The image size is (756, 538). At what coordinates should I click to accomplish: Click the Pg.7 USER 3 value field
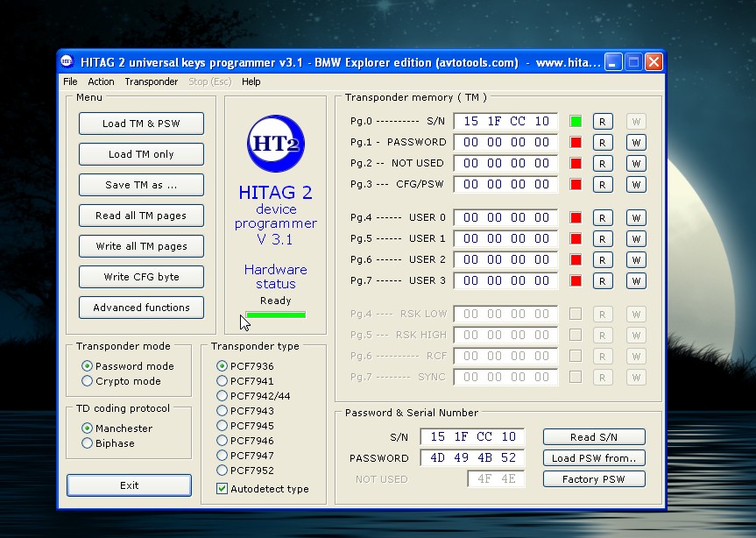pyautogui.click(x=505, y=281)
